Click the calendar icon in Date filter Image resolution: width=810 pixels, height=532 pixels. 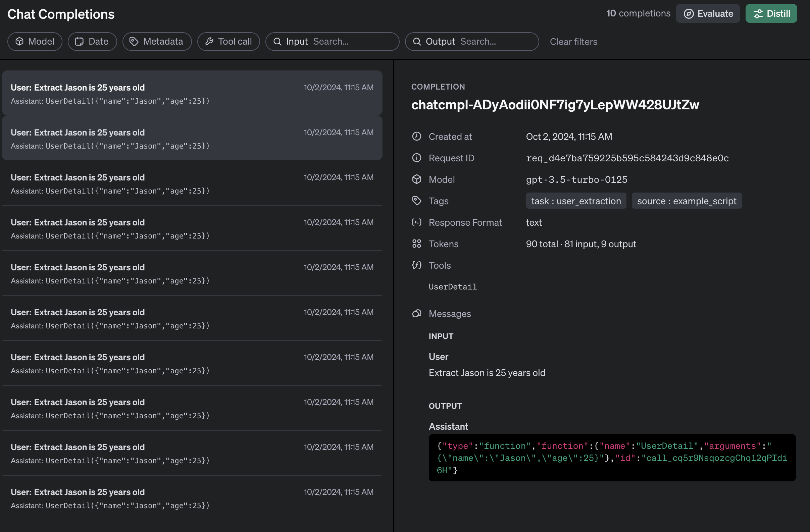click(x=79, y=42)
